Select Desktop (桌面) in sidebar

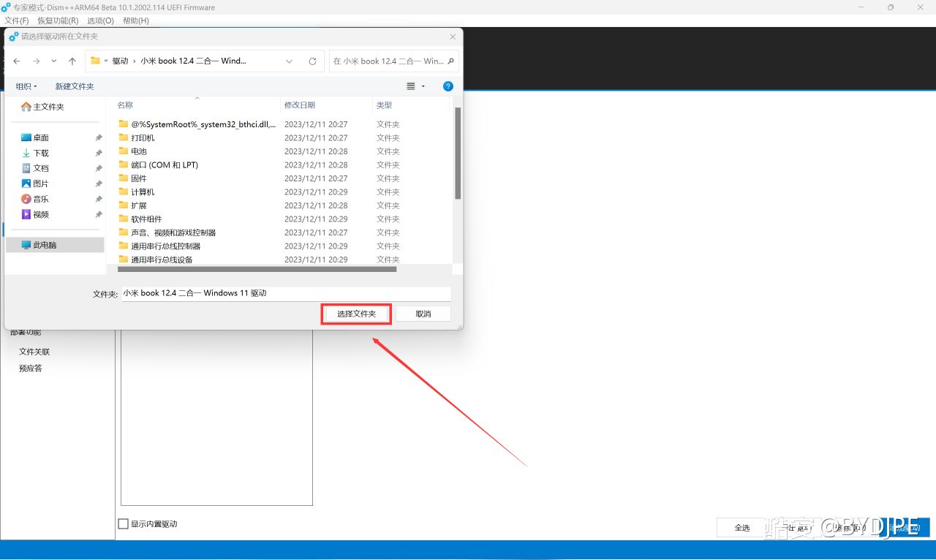[40, 137]
